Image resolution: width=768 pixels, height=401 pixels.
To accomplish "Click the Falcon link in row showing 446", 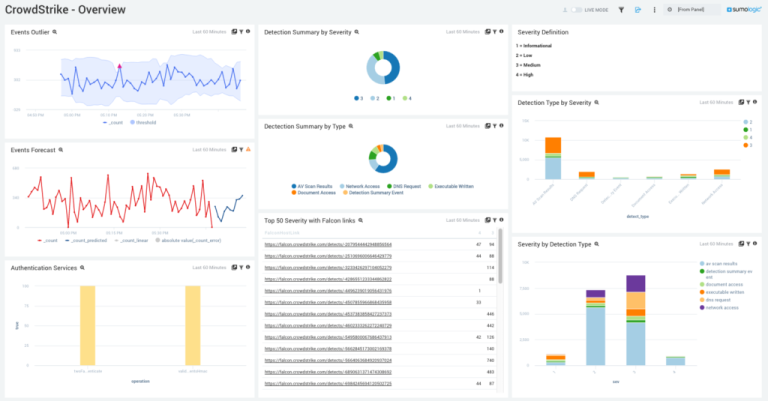I will click(x=328, y=314).
